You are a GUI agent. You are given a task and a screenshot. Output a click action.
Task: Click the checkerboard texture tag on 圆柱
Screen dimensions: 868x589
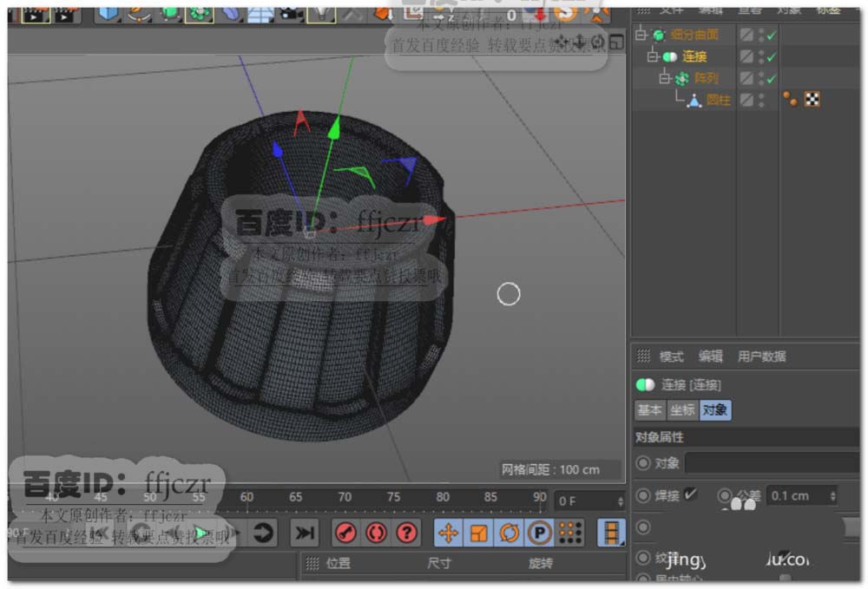pyautogui.click(x=812, y=100)
